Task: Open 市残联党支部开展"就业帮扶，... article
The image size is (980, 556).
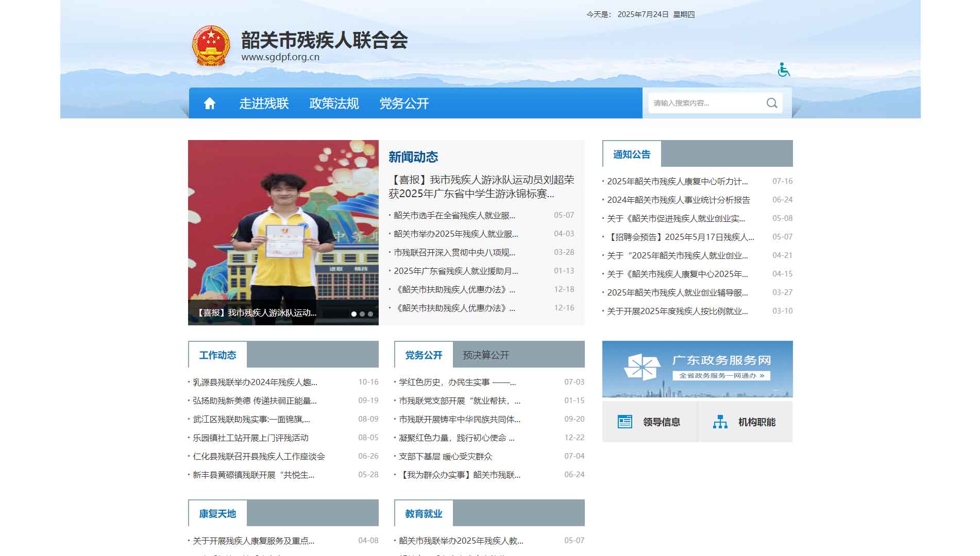Action: pos(460,401)
